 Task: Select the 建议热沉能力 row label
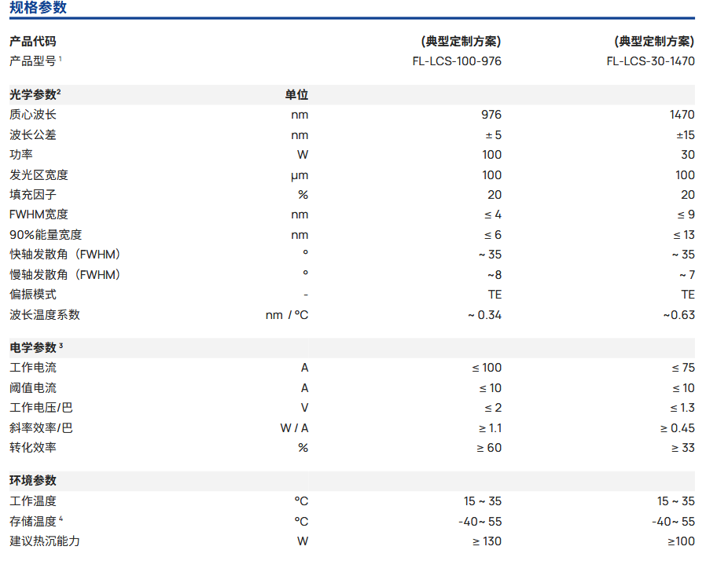click(x=45, y=541)
